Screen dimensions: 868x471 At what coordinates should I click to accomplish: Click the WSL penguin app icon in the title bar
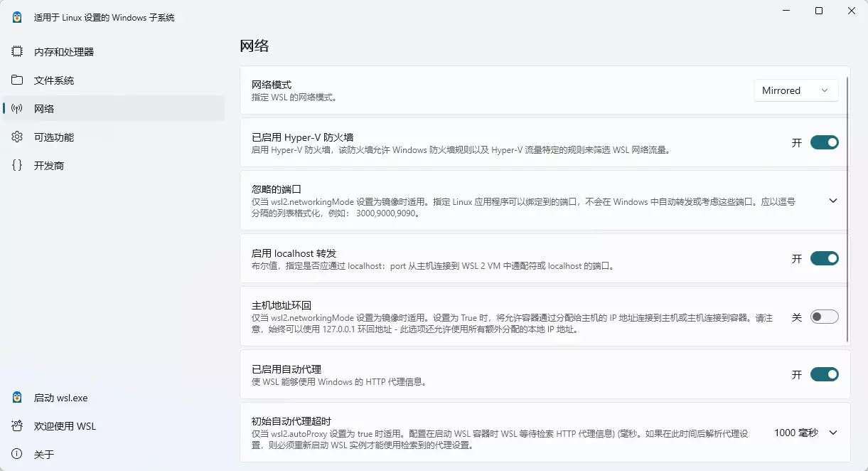(17, 17)
